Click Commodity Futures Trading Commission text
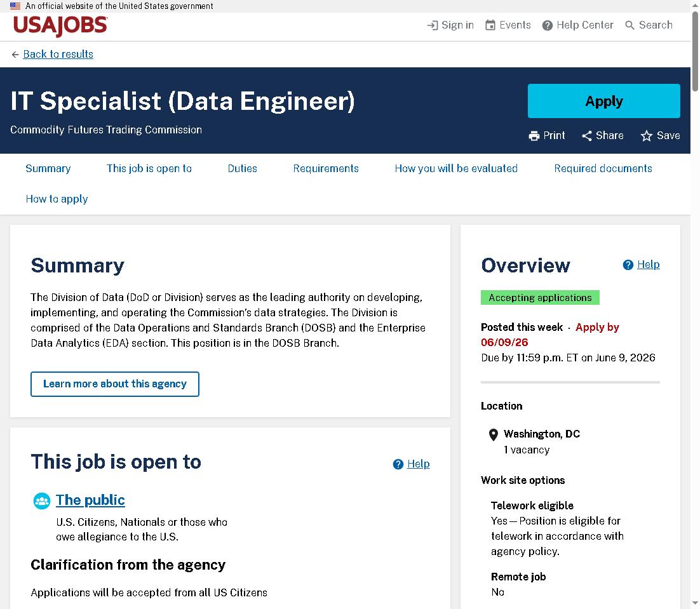Viewport: 700px width, 609px height. coord(106,130)
